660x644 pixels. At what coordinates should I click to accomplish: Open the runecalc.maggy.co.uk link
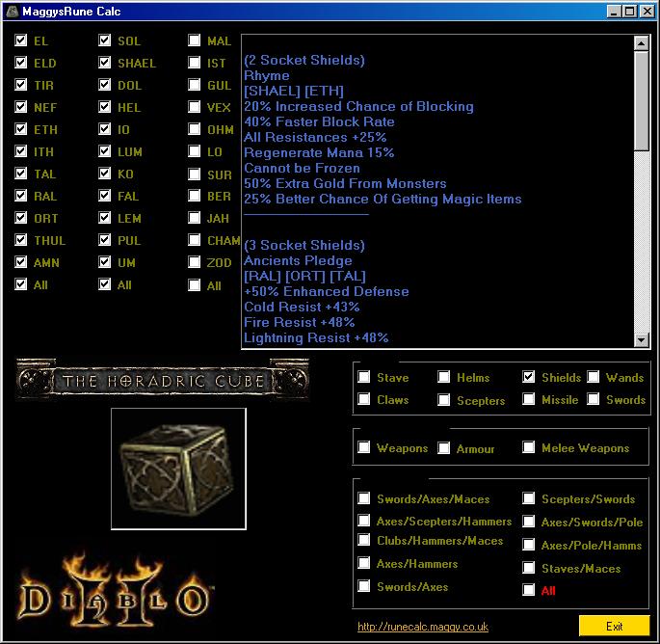(x=422, y=627)
